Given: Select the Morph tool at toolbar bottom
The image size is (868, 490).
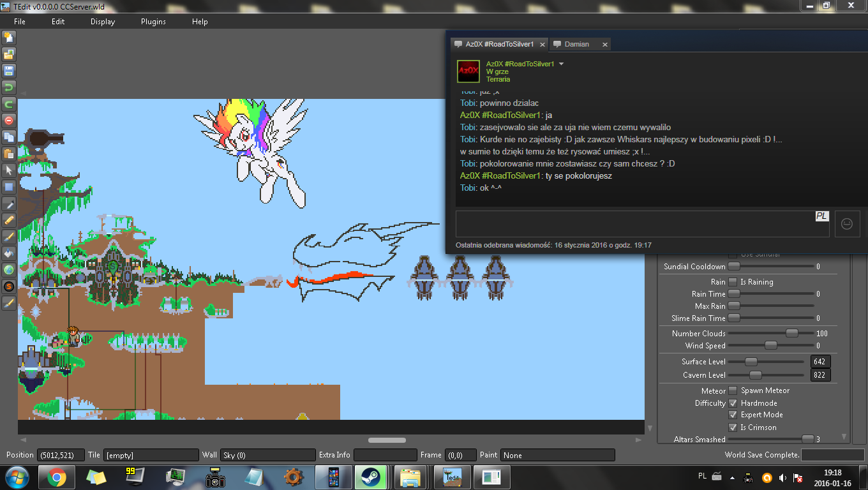Looking at the screenshot, I should pos(9,302).
